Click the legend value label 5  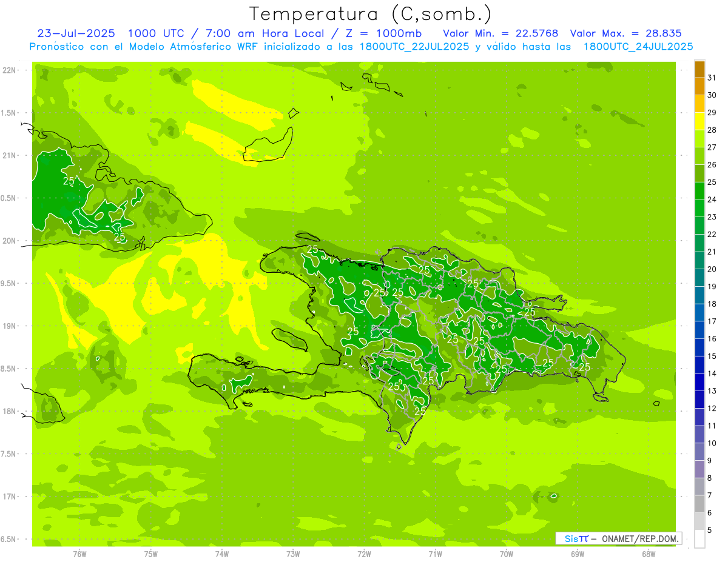click(x=710, y=530)
